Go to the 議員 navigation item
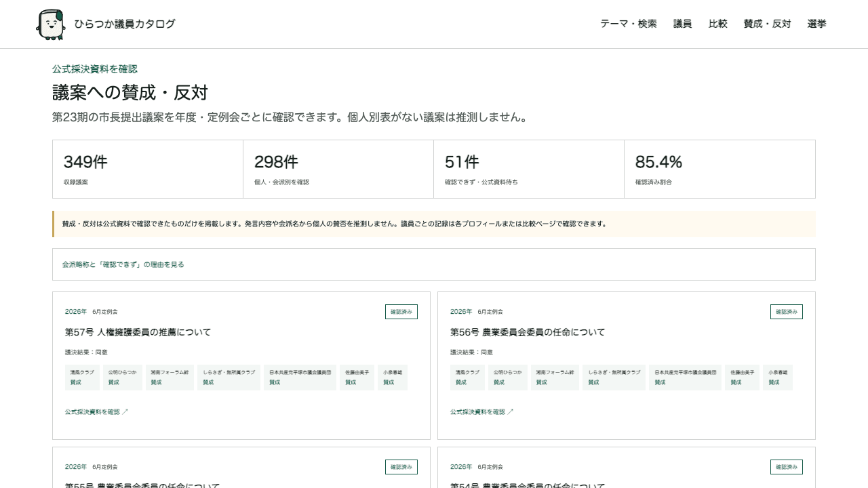The width and height of the screenshot is (868, 488). (683, 24)
